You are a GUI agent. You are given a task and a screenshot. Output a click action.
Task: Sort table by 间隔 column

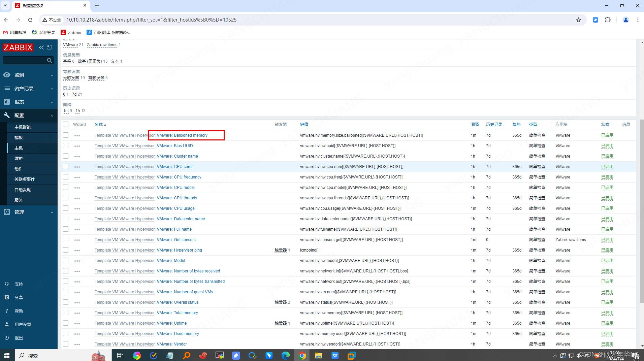(475, 125)
